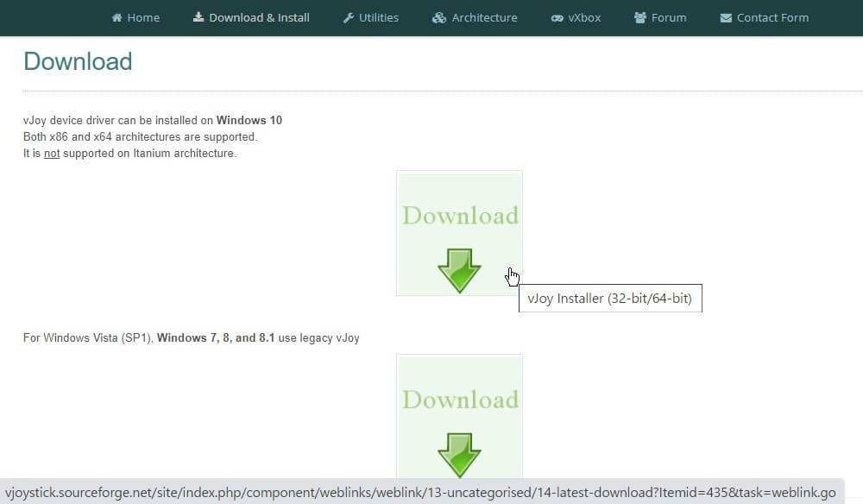Open the Home menu item

point(135,17)
